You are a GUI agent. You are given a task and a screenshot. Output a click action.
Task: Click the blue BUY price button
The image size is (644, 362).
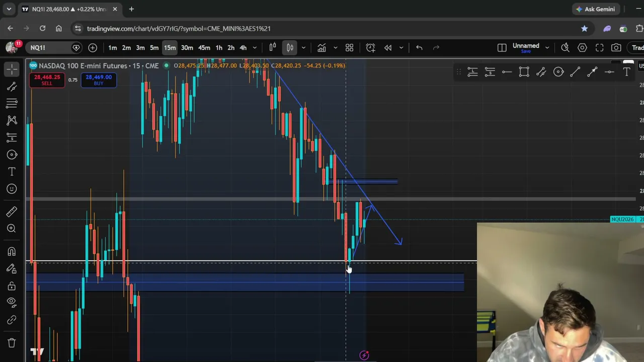[x=99, y=80]
